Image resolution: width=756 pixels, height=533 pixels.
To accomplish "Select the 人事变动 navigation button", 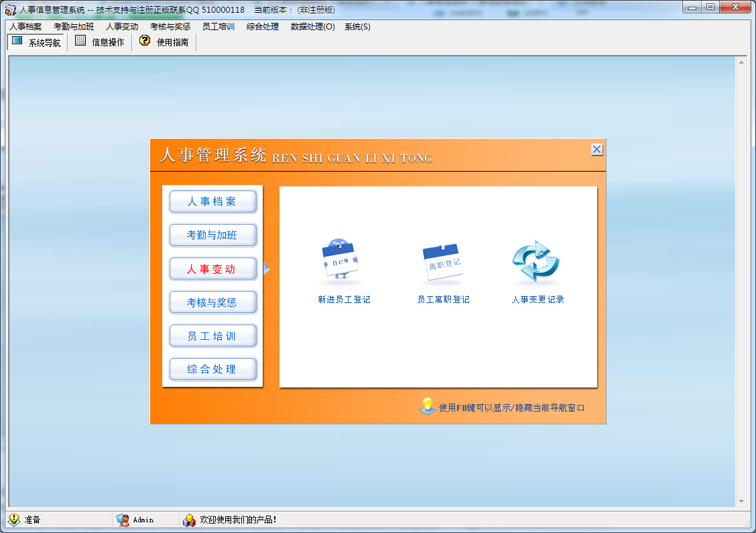I will click(x=212, y=269).
